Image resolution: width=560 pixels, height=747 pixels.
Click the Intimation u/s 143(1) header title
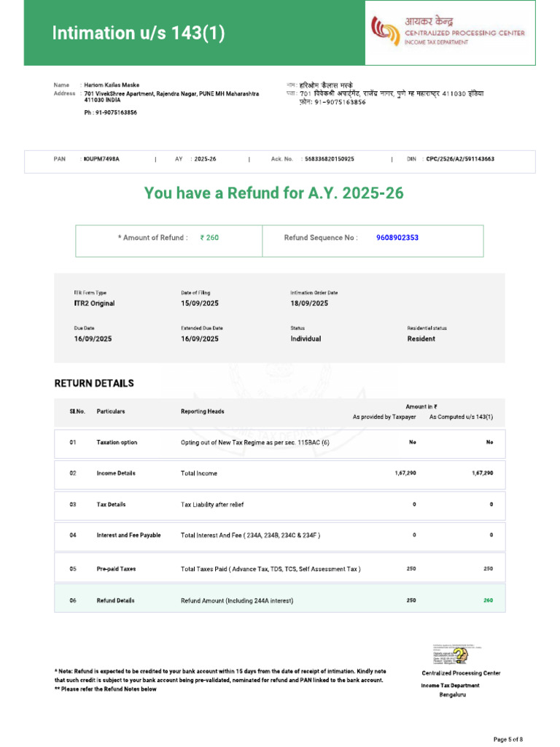pos(139,33)
